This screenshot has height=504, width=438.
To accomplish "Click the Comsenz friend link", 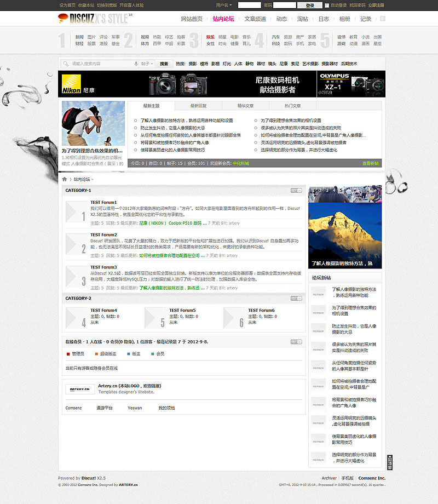I will [73, 408].
